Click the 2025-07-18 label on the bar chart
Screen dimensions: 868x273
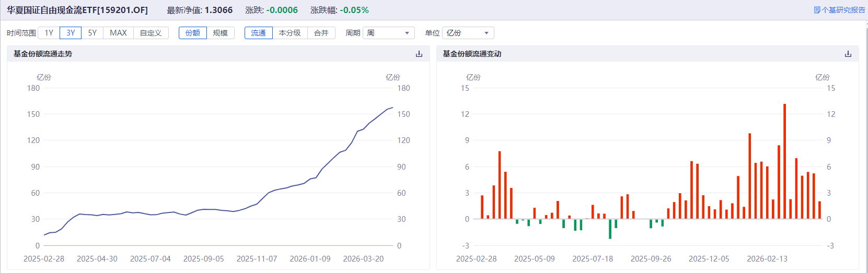click(x=593, y=259)
